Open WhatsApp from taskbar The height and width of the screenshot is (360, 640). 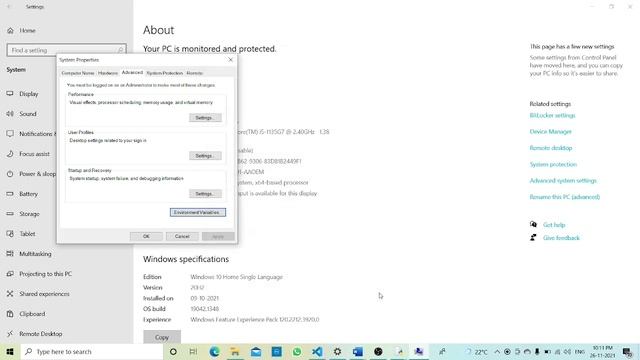pyautogui.click(x=297, y=351)
